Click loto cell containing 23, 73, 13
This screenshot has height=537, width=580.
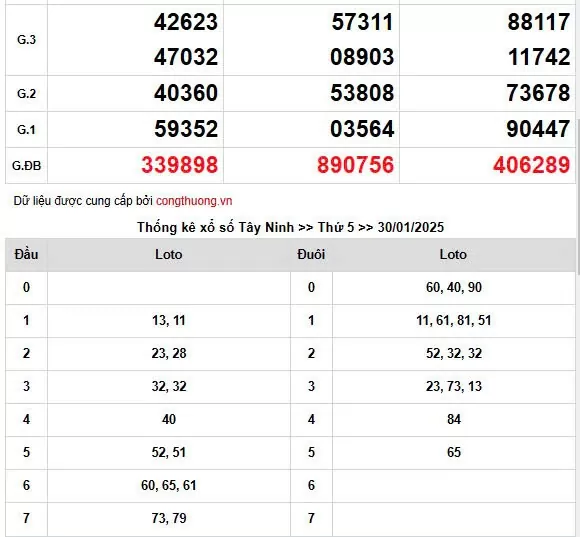(454, 386)
